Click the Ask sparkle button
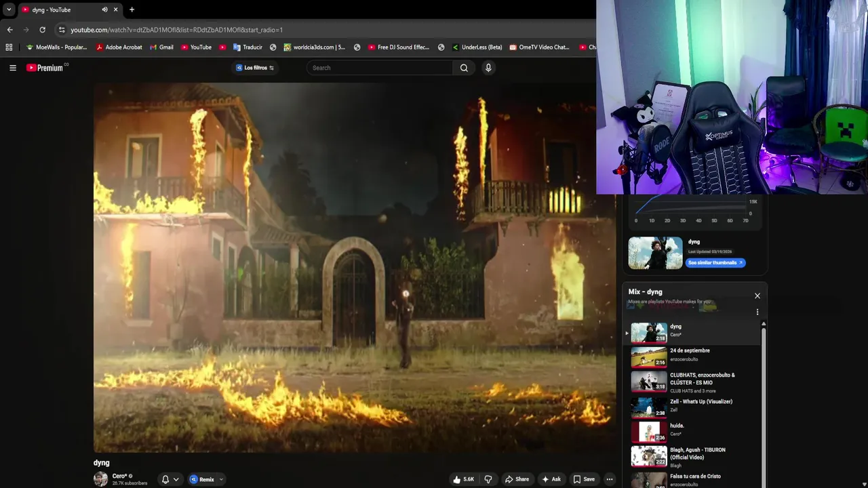Viewport: 868px width, 488px height. click(551, 479)
